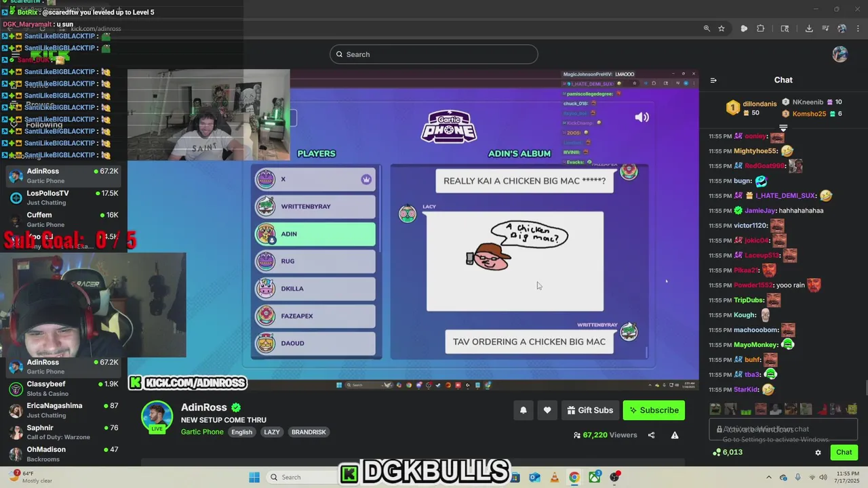The image size is (868, 488).
Task: Click the zoom magnifier icon in Chrome address bar
Action: click(x=707, y=28)
